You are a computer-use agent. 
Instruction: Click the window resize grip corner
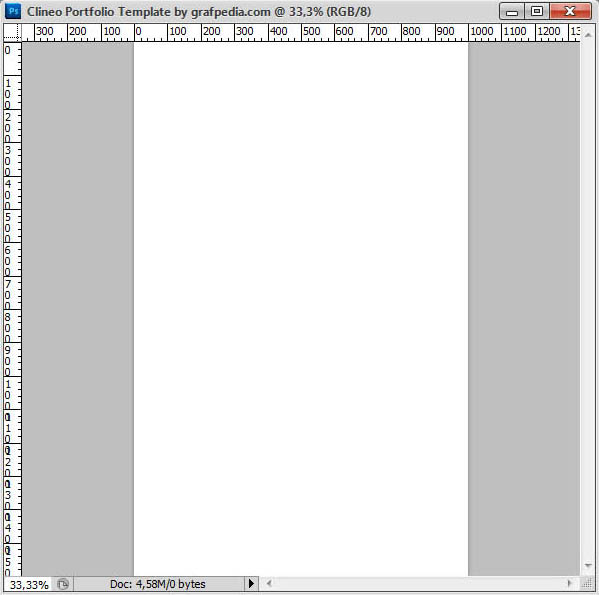click(x=587, y=583)
